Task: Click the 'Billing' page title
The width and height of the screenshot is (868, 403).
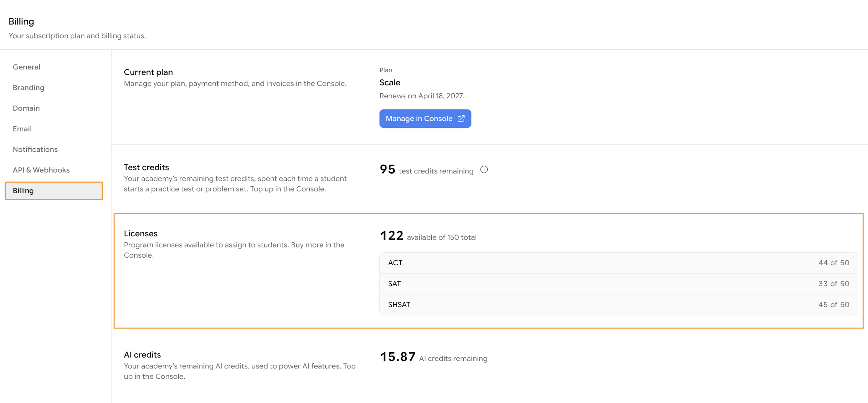Action: tap(21, 21)
